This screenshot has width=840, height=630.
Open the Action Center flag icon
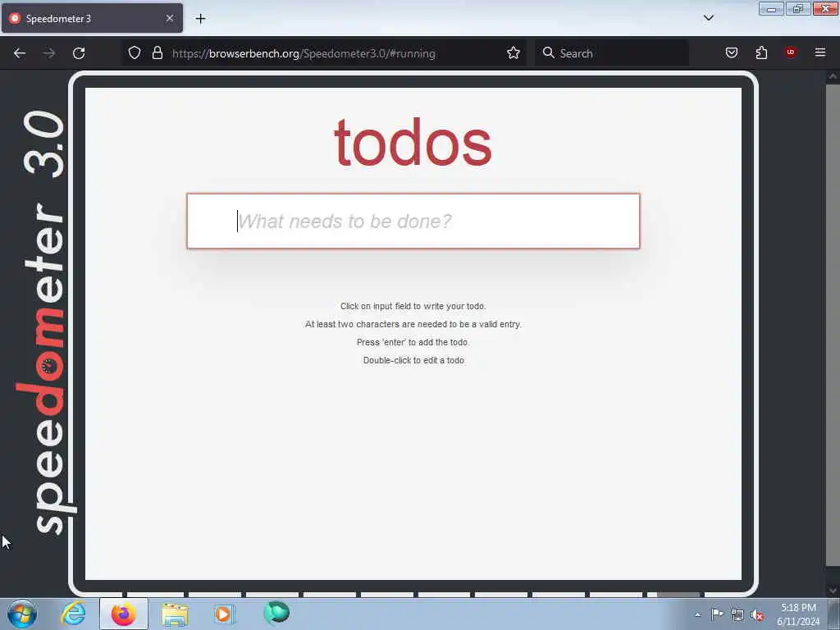click(717, 614)
